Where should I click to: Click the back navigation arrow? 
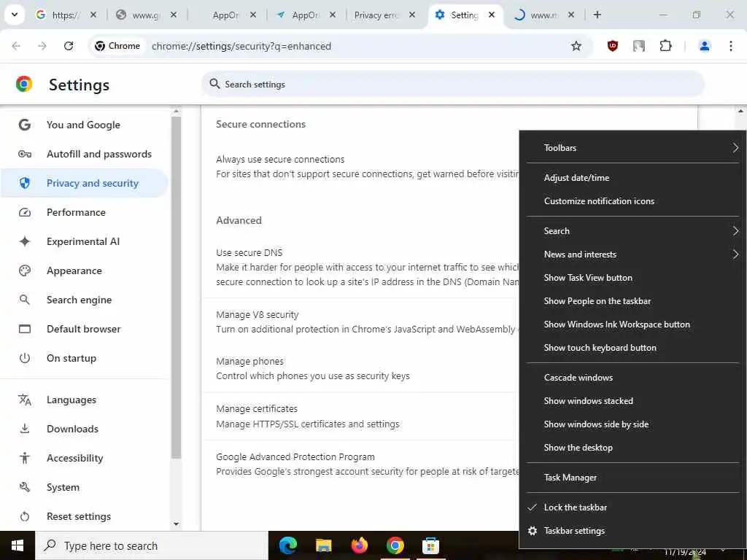pos(16,46)
